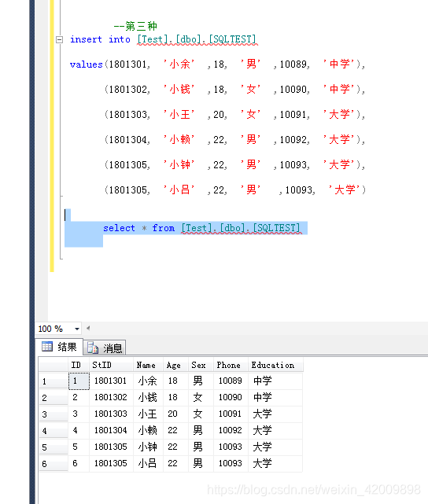Click StID cell 1801303
Viewport: 428px width, 504px height.
(111, 414)
